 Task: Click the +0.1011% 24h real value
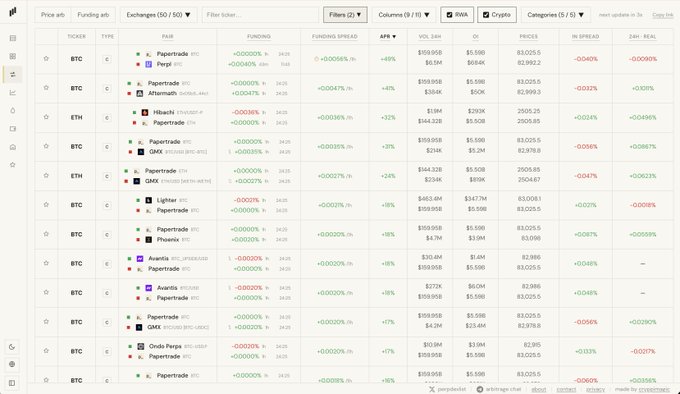[642, 88]
